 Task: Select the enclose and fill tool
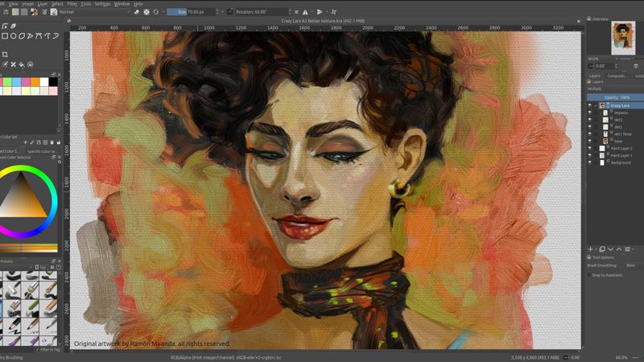pos(31,64)
